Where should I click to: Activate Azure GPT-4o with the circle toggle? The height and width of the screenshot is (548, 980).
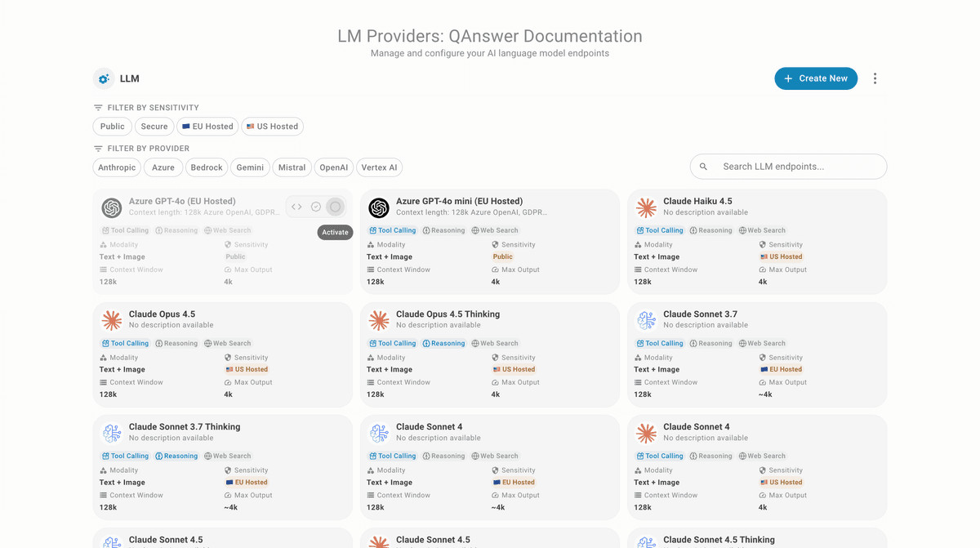coord(335,207)
